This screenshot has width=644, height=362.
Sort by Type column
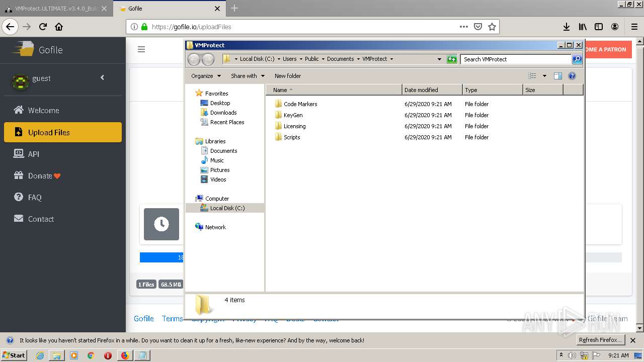click(x=493, y=90)
